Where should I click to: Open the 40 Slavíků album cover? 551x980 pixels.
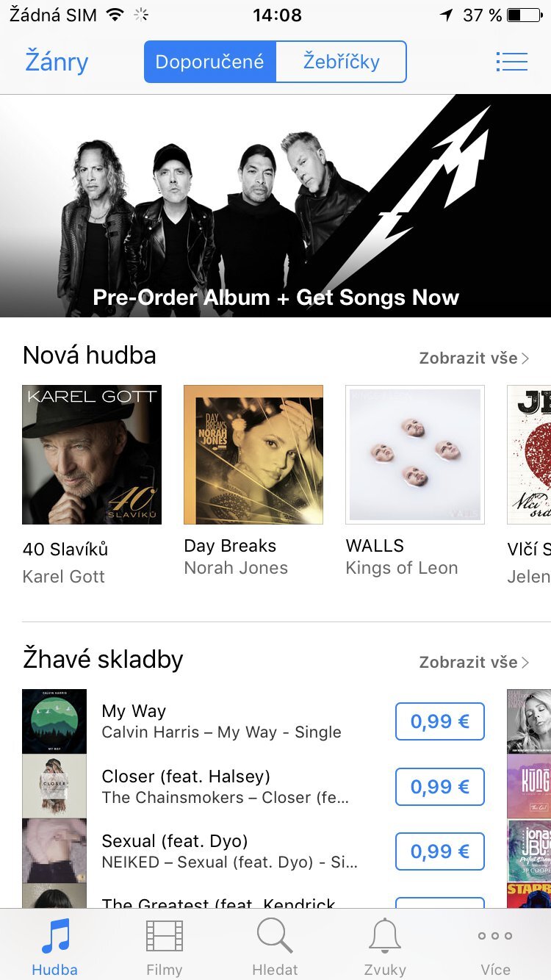coord(92,455)
